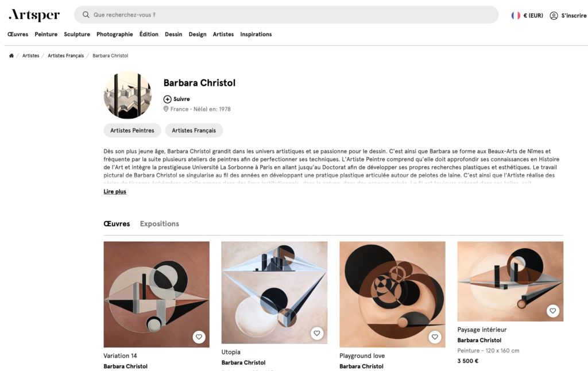Viewport: 588px width, 371px height.
Task: Click the search magnifier icon
Action: point(86,14)
